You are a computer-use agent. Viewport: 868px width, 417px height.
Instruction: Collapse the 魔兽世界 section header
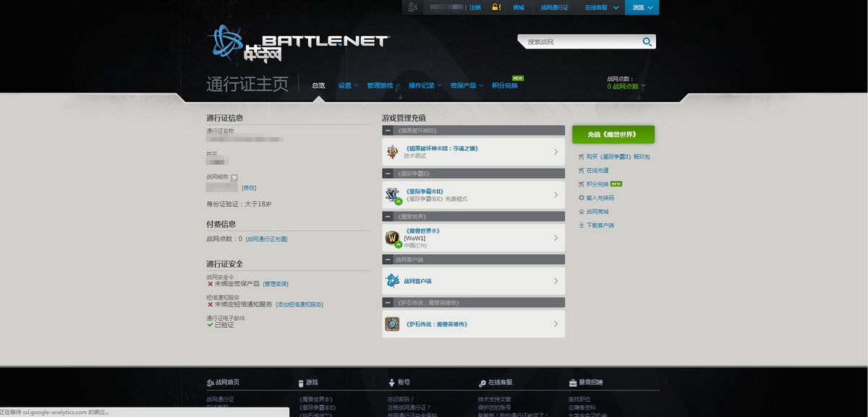(x=388, y=216)
